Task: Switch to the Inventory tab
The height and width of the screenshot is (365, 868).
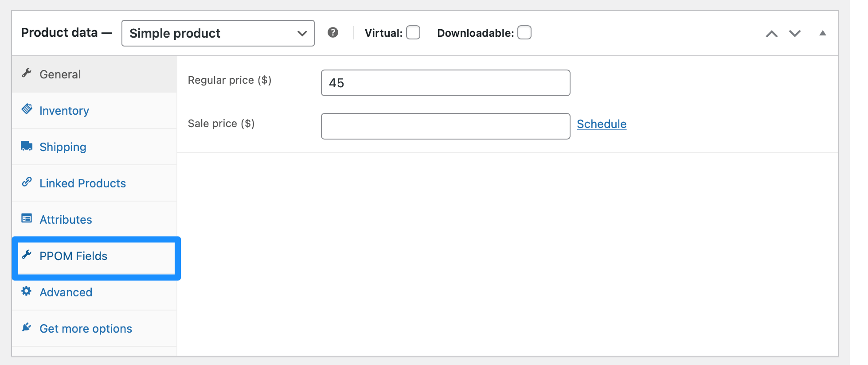Action: point(64,111)
